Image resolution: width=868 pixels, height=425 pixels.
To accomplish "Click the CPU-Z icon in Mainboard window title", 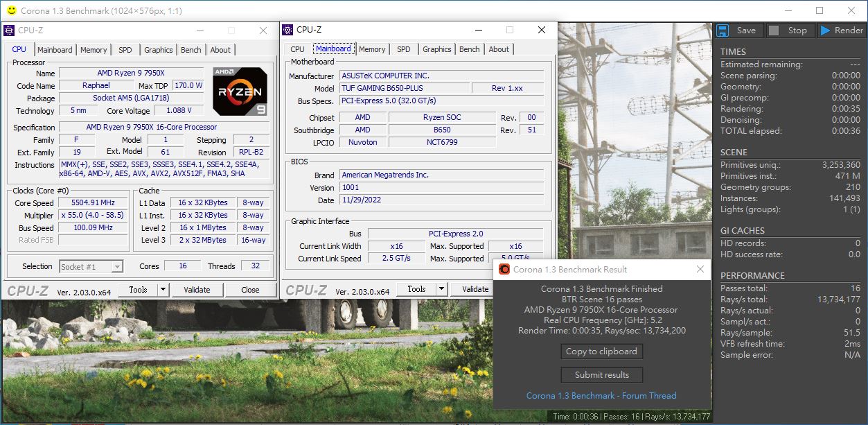I will (x=287, y=29).
